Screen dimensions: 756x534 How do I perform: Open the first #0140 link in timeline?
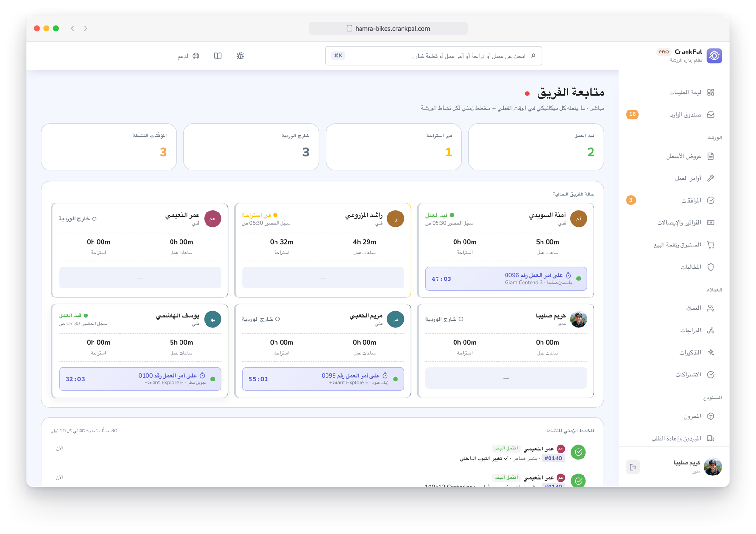553,458
